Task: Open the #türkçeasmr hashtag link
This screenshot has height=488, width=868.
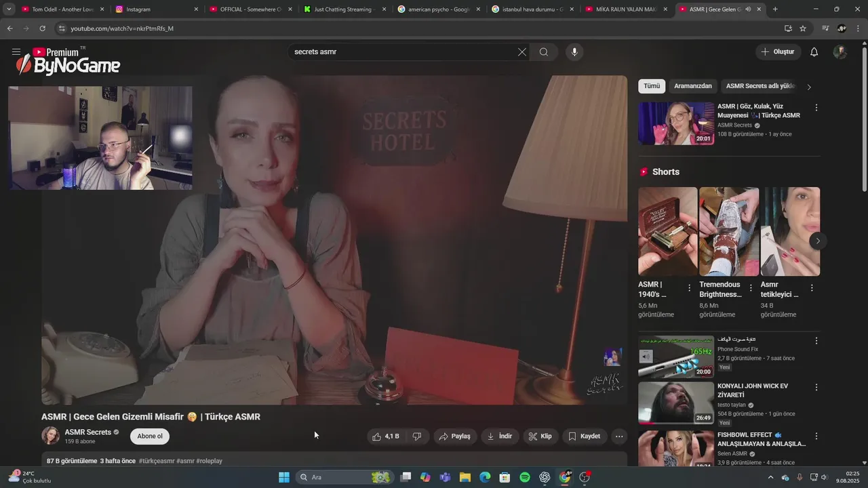Action: (x=156, y=461)
